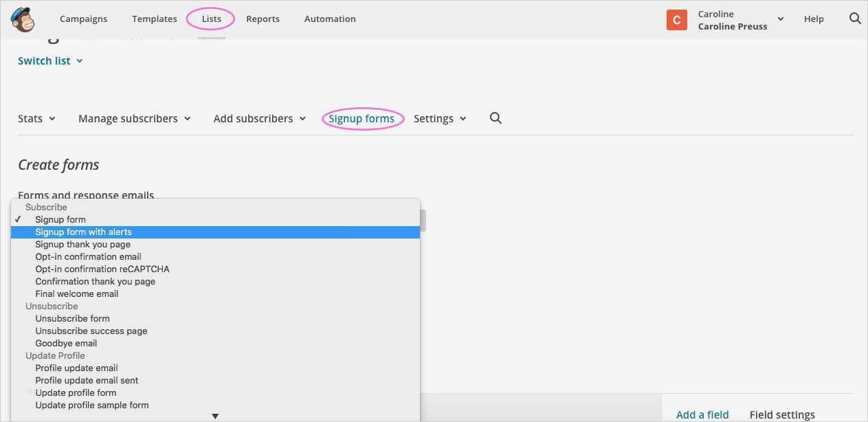Expand the Add subscribers menu
This screenshot has width=868, height=422.
click(x=260, y=118)
